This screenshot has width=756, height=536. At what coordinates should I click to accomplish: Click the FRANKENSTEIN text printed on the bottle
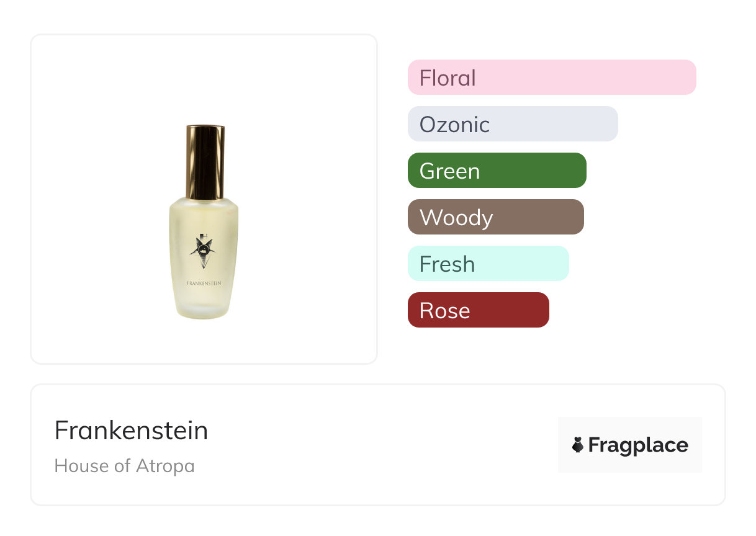[x=204, y=282]
